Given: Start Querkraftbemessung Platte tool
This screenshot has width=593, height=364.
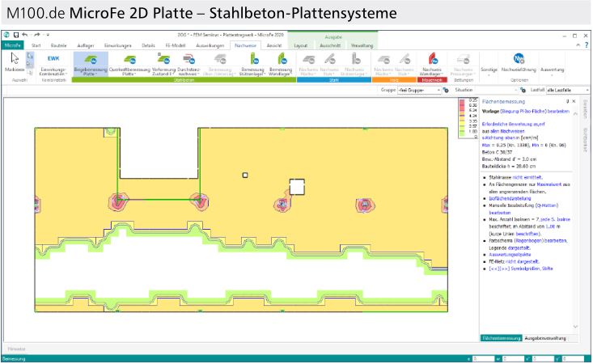Looking at the screenshot, I should tap(129, 64).
